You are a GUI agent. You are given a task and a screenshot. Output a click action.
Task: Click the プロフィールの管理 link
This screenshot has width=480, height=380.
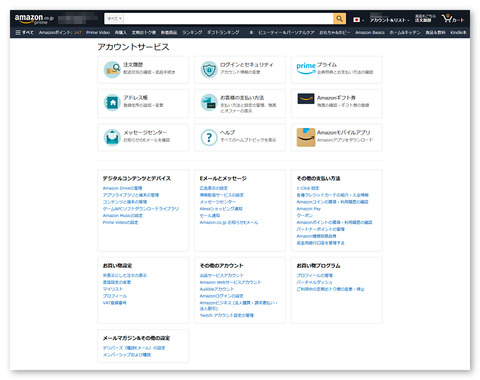(x=315, y=275)
